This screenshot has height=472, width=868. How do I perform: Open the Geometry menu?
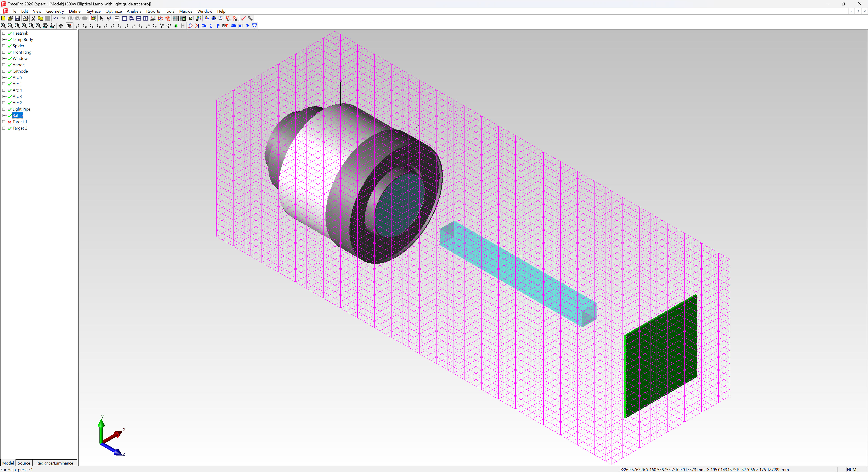tap(55, 11)
